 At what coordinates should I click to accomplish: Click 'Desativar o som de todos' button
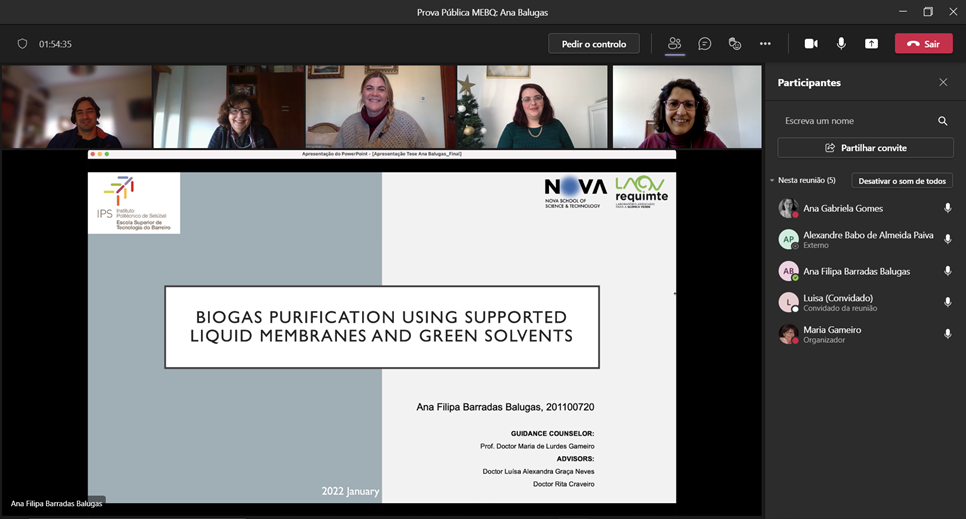pos(901,181)
